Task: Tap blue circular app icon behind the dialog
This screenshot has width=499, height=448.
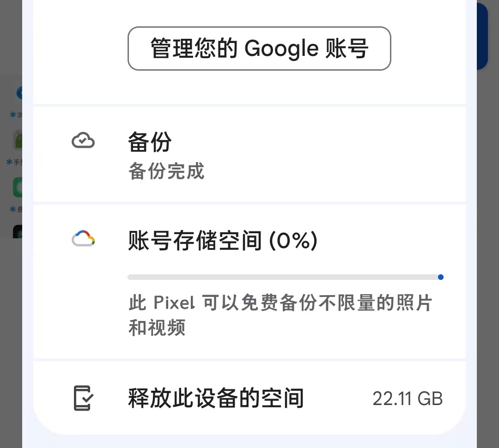Action: tap(19, 93)
